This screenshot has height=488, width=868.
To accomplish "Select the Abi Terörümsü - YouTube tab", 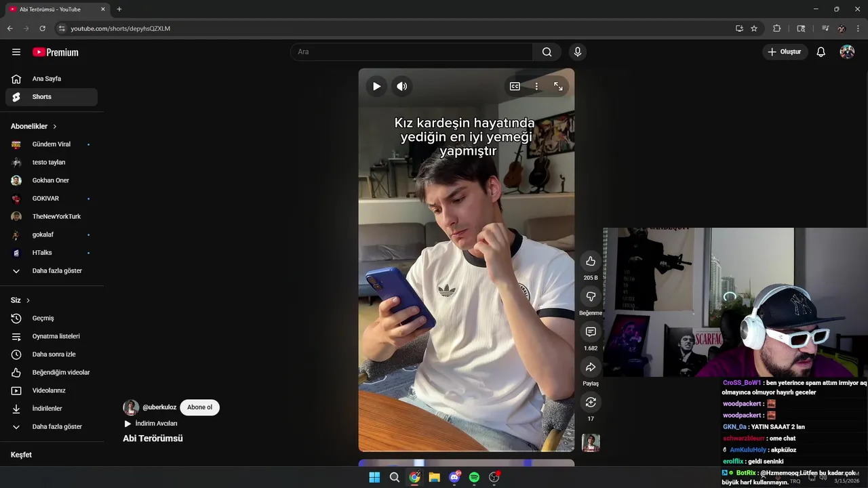I will click(x=57, y=9).
